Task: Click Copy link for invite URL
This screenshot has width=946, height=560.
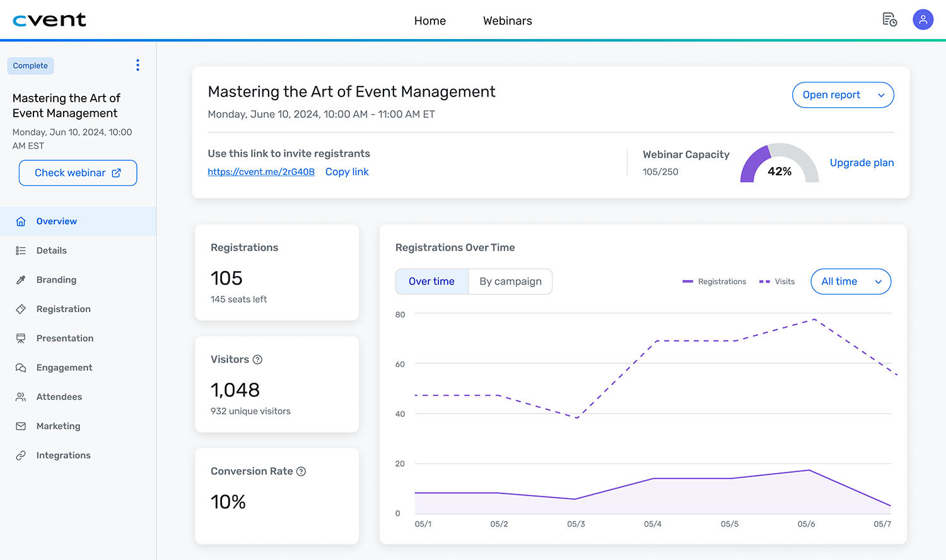Action: [x=347, y=172]
